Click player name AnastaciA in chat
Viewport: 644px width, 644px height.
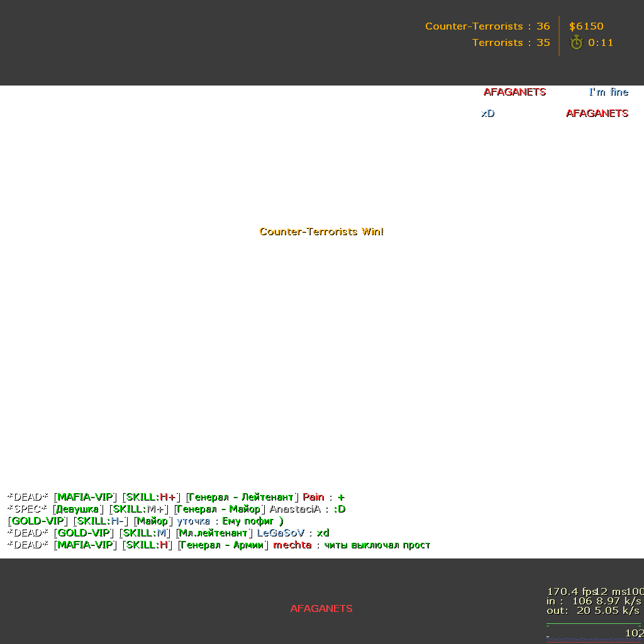(x=295, y=509)
